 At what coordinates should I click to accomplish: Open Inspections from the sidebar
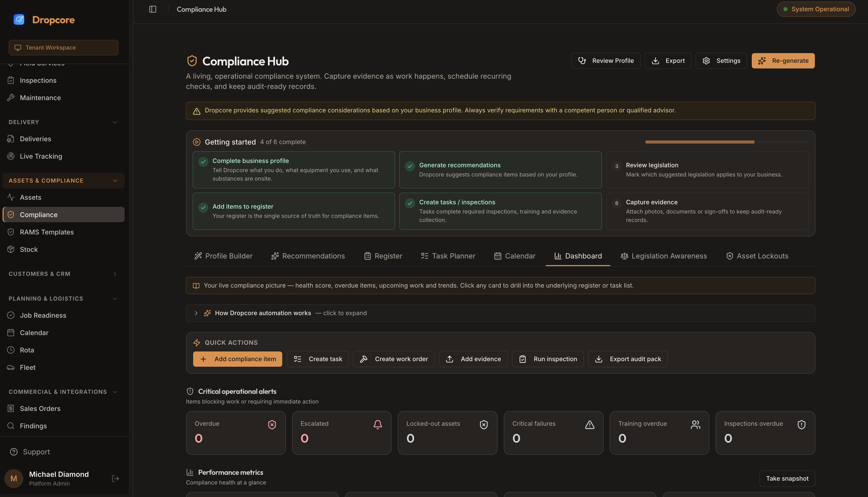click(x=64, y=80)
